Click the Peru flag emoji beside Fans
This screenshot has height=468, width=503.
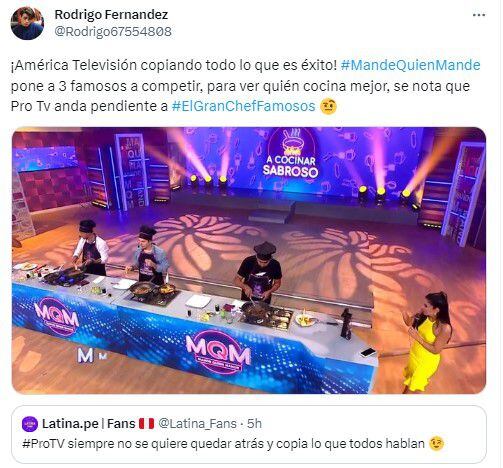coord(146,424)
